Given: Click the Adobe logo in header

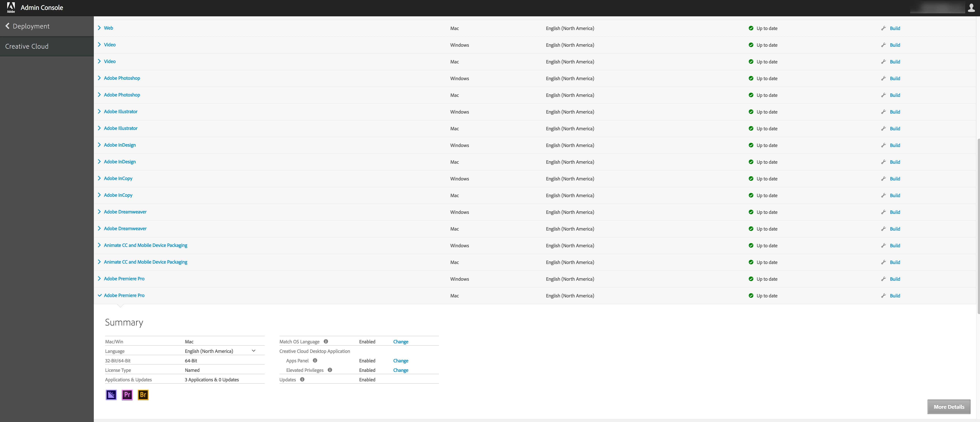Looking at the screenshot, I should click(11, 7).
